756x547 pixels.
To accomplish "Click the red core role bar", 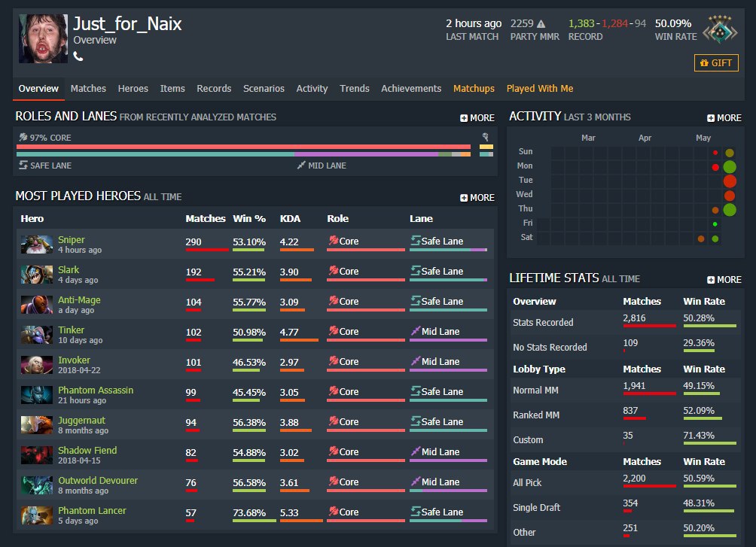I will [243, 147].
